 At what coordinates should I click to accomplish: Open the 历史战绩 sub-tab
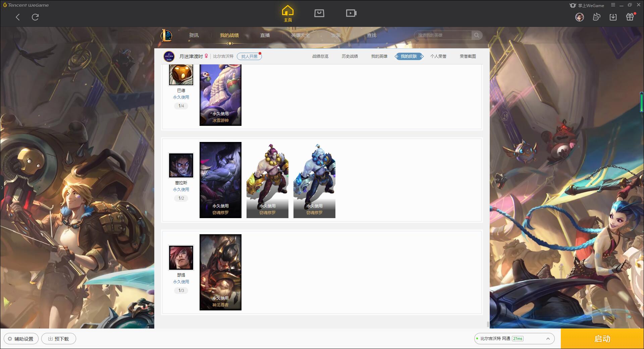[x=350, y=56]
